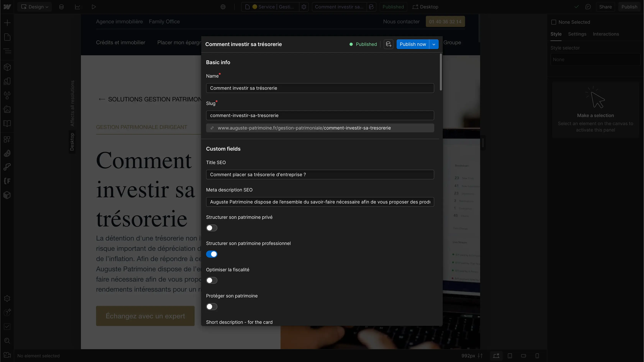
Task: Open the globe locale icon
Action: coord(223,7)
